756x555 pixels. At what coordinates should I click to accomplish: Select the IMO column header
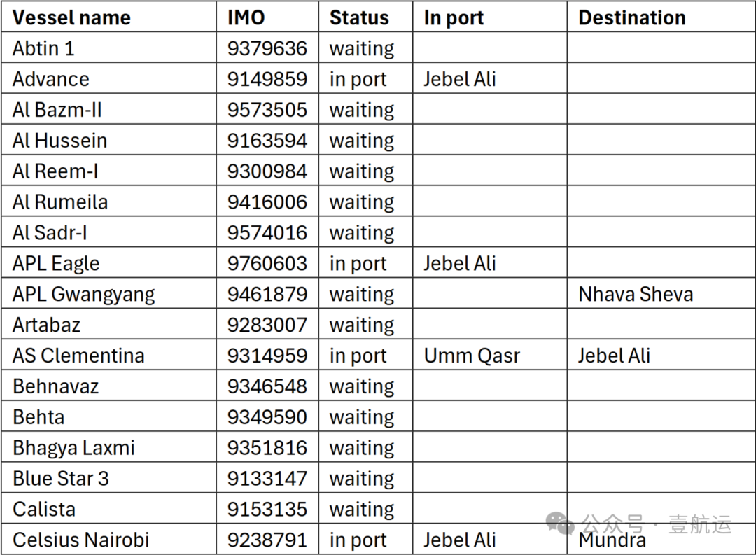[246, 17]
